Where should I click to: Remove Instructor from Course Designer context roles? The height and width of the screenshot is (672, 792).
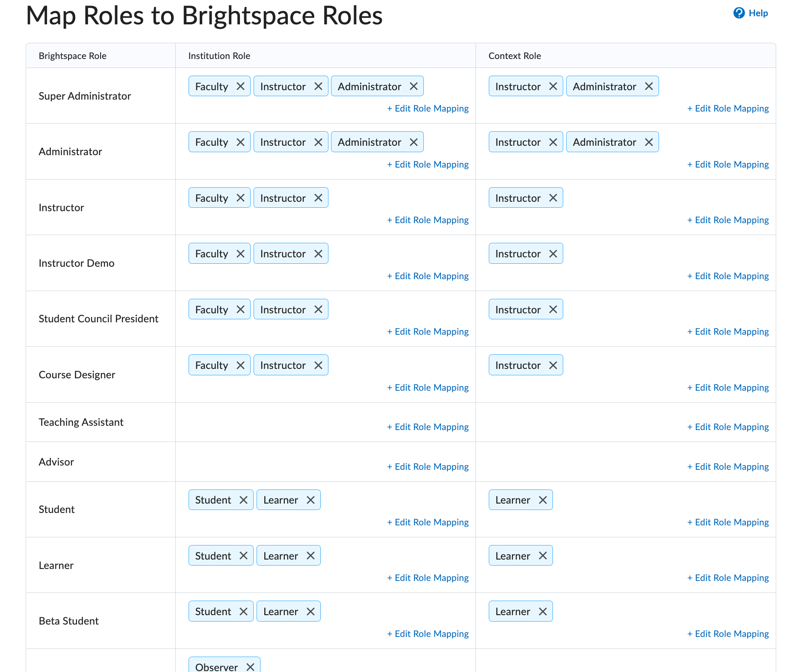click(553, 365)
